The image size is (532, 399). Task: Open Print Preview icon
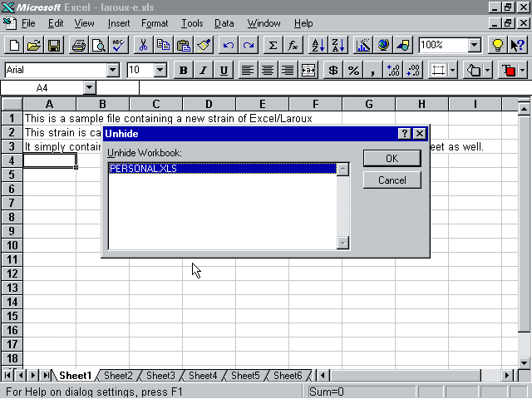(x=99, y=45)
